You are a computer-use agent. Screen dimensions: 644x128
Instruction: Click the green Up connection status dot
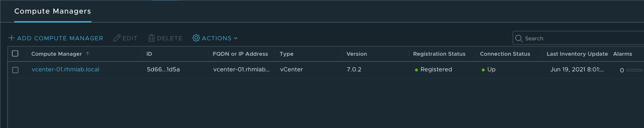pos(483,70)
